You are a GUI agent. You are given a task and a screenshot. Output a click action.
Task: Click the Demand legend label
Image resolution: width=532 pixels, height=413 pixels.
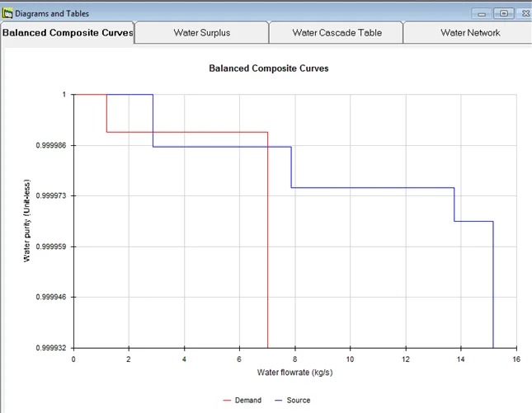(249, 401)
